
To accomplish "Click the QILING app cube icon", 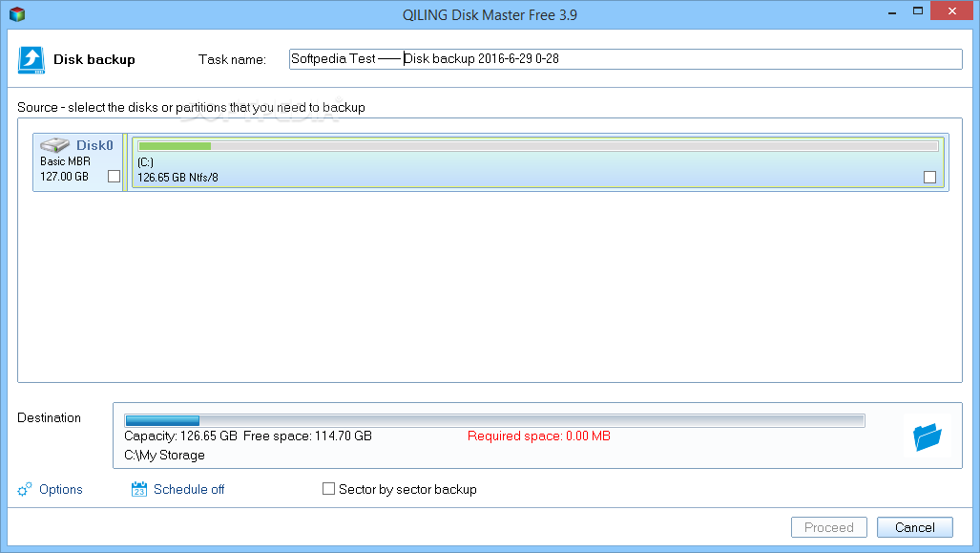I will point(17,13).
